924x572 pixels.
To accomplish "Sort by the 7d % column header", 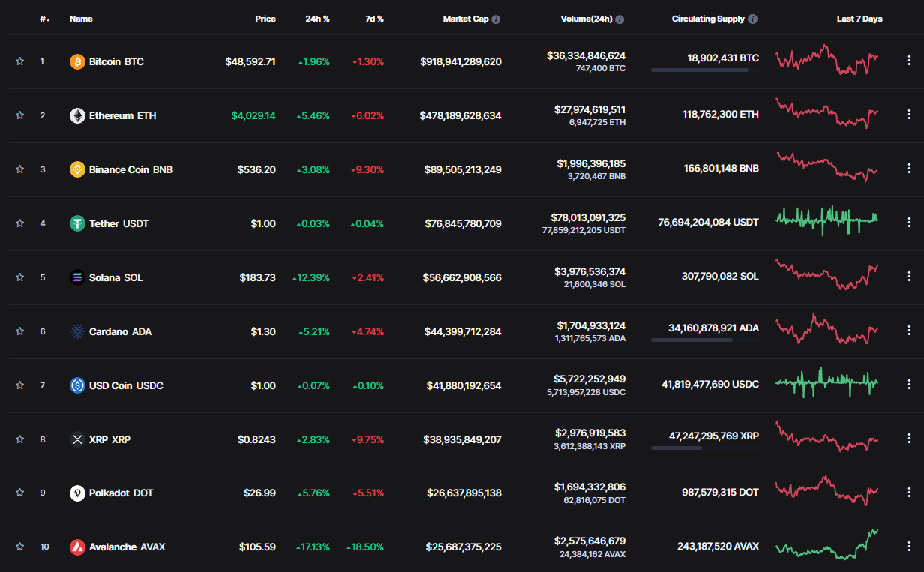I will [374, 19].
